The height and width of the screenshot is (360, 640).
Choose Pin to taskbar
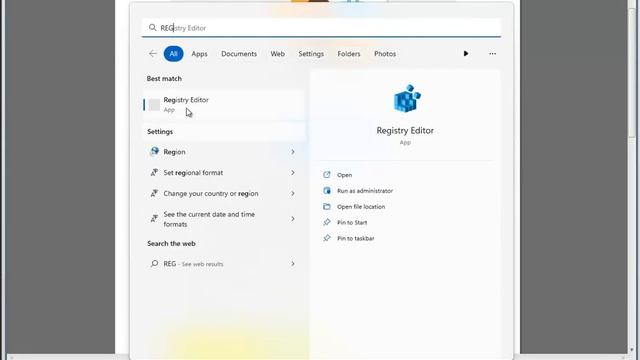(356, 238)
